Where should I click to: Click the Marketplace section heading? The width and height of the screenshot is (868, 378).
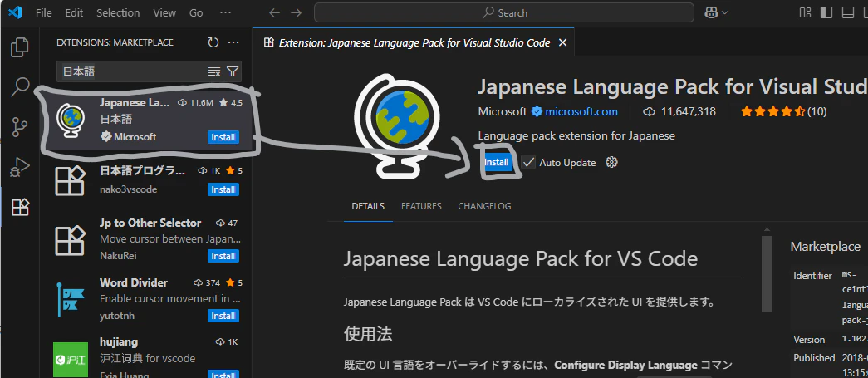click(825, 247)
